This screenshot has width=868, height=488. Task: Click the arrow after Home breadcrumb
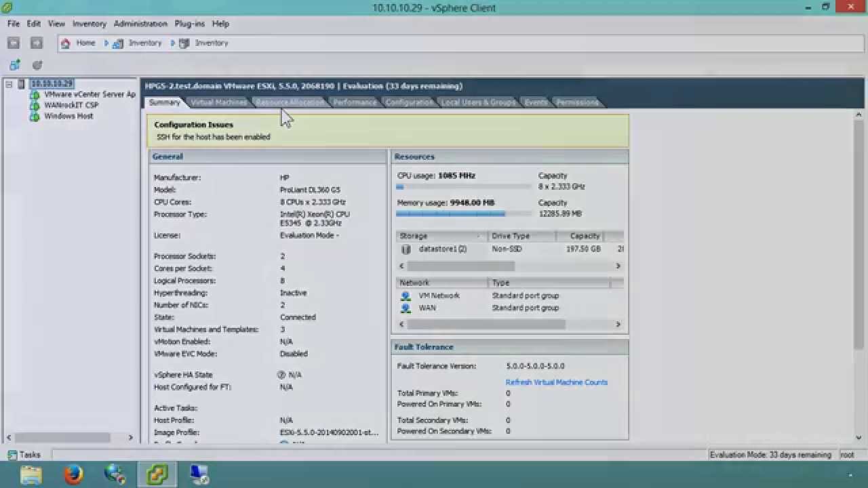[106, 43]
